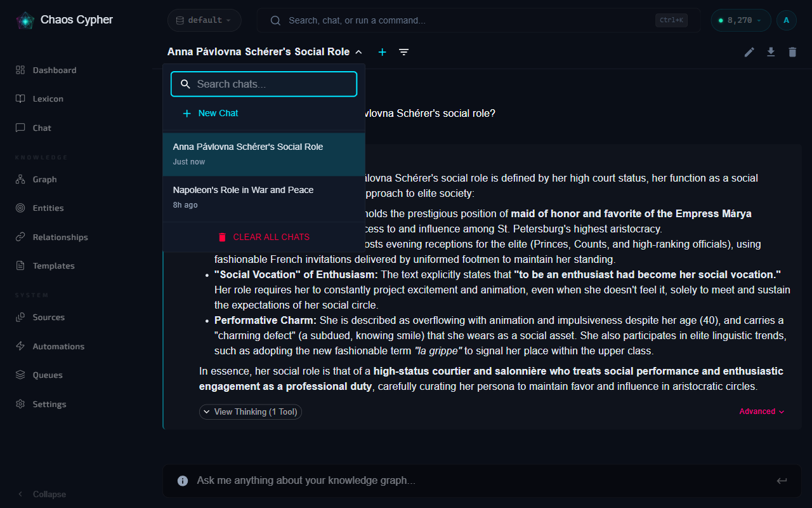This screenshot has width=812, height=508.
Task: Click the Automations lightning icon
Action: 20,346
